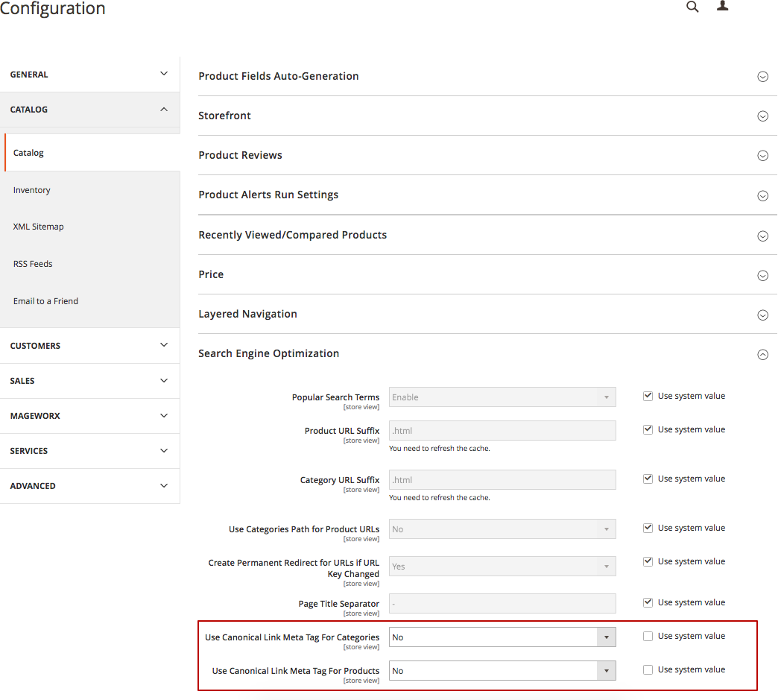The width and height of the screenshot is (781, 700).
Task: Click the Configuration page title
Action: click(52, 8)
